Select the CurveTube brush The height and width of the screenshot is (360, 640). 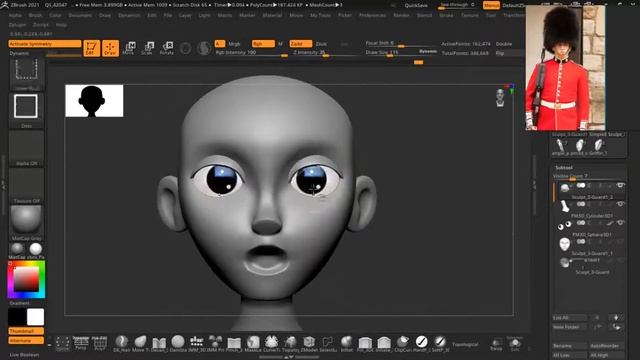click(272, 343)
